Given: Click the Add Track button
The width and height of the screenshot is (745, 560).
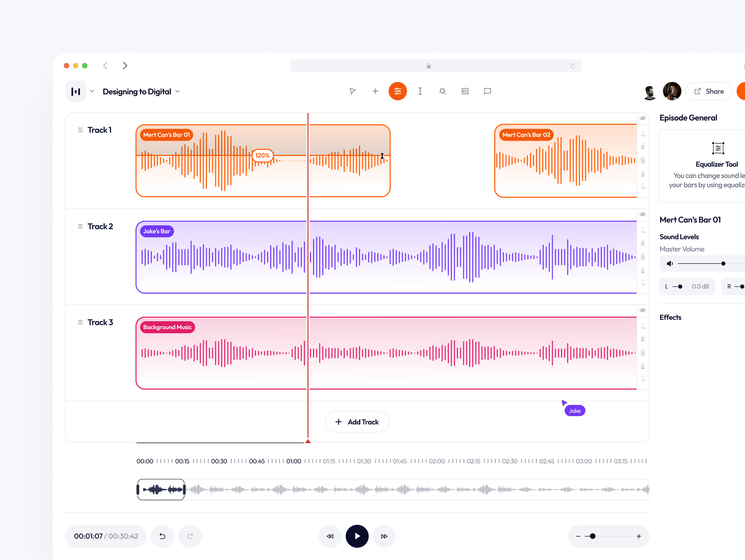Looking at the screenshot, I should coord(357,422).
